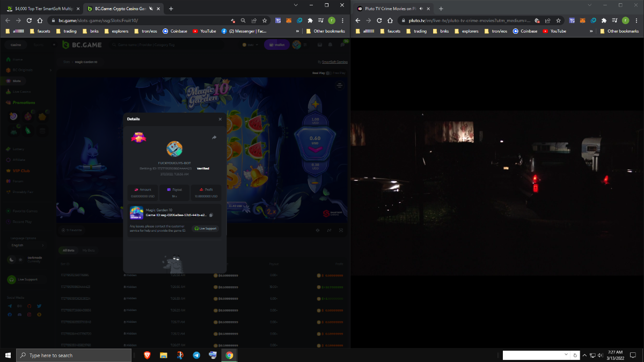Toggle the Real Play / Free Play switch
Viewport: 644px width, 362px height.
[328, 72]
